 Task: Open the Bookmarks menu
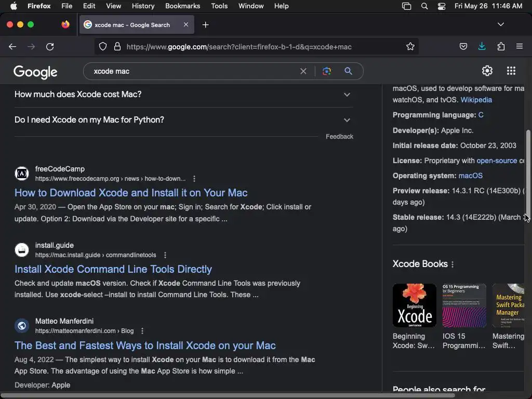(182, 6)
